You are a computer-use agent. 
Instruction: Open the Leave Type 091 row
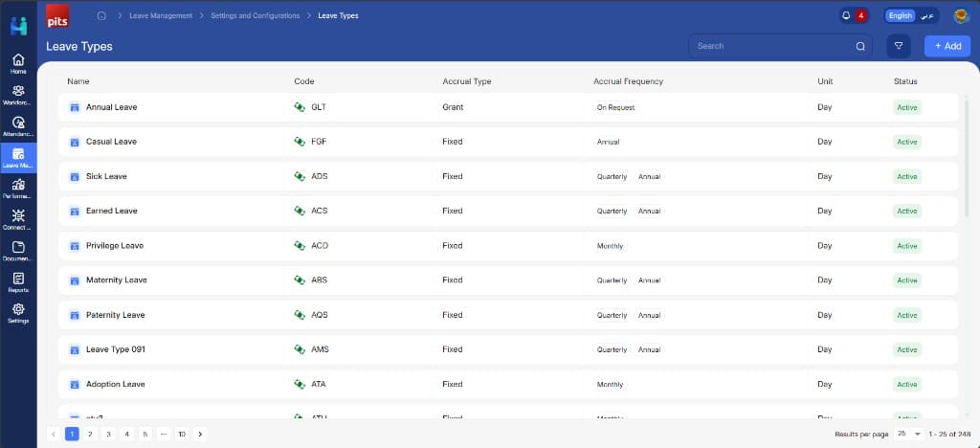pyautogui.click(x=507, y=350)
